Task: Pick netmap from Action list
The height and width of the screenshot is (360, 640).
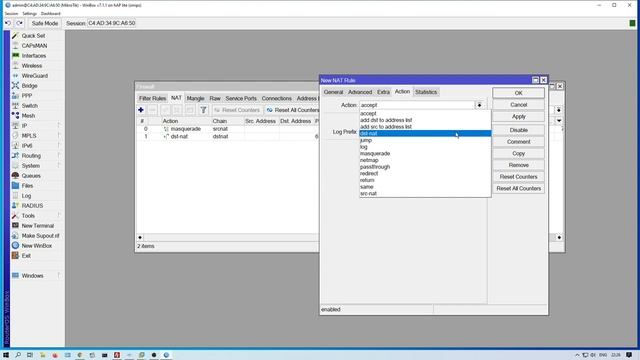Action: (425, 160)
